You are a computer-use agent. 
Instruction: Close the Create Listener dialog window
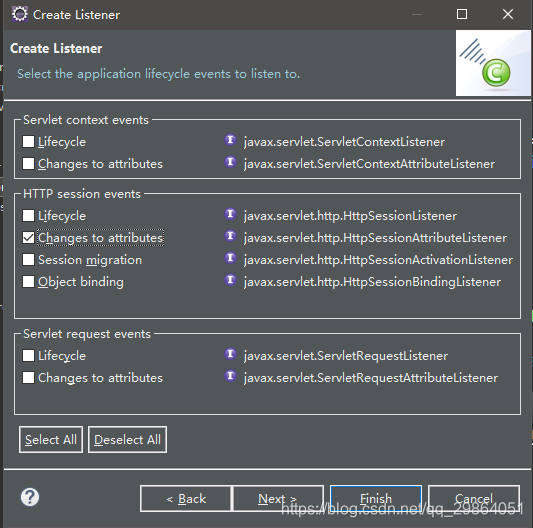(508, 14)
